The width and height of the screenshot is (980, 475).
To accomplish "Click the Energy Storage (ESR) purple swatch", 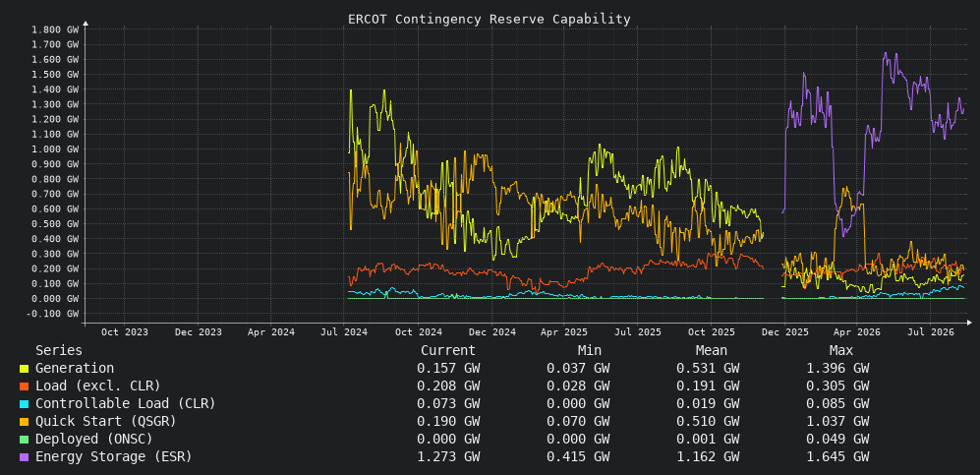I will click(x=24, y=457).
